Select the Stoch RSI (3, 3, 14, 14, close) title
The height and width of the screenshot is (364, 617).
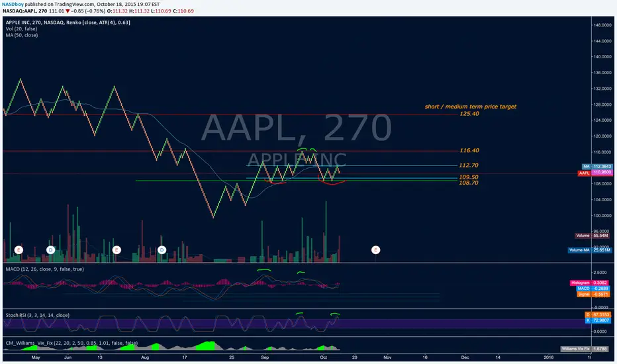(x=37, y=315)
